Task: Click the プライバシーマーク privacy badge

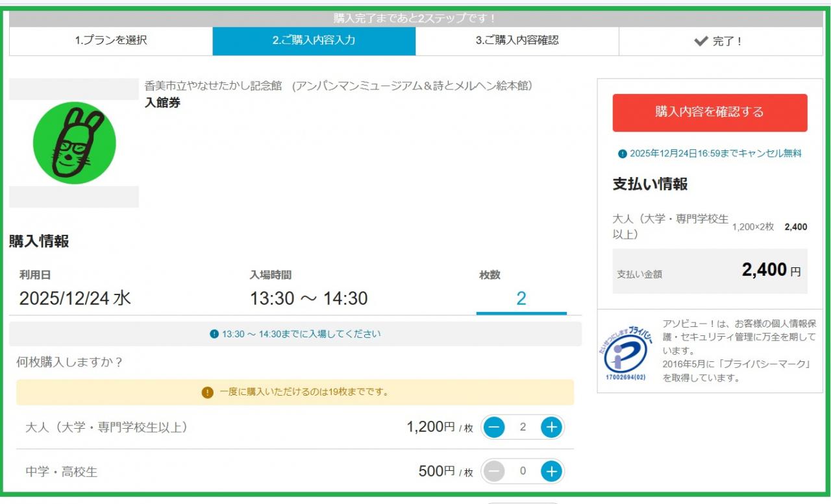Action: 626,354
